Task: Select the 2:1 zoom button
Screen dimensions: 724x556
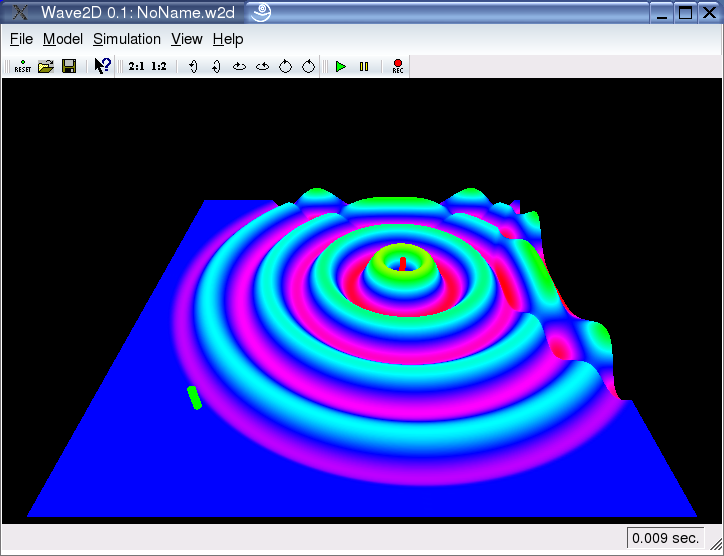Action: (137, 67)
